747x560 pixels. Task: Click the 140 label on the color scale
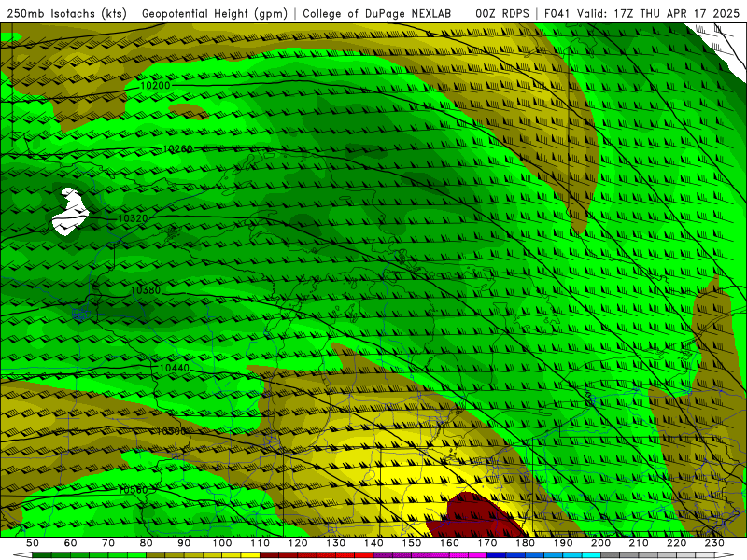[x=373, y=543]
